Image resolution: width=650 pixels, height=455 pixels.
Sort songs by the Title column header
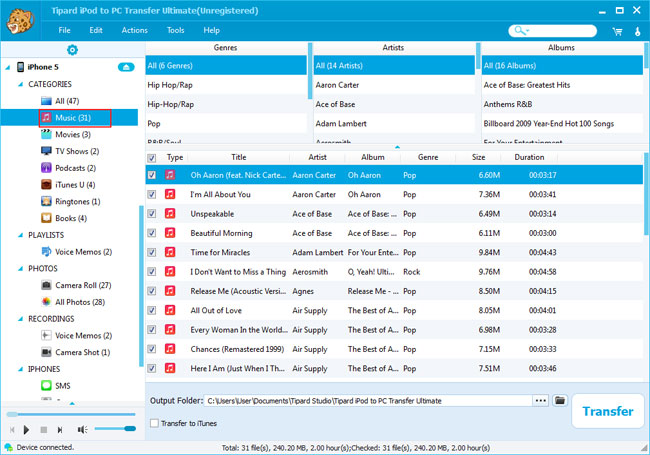coord(239,157)
